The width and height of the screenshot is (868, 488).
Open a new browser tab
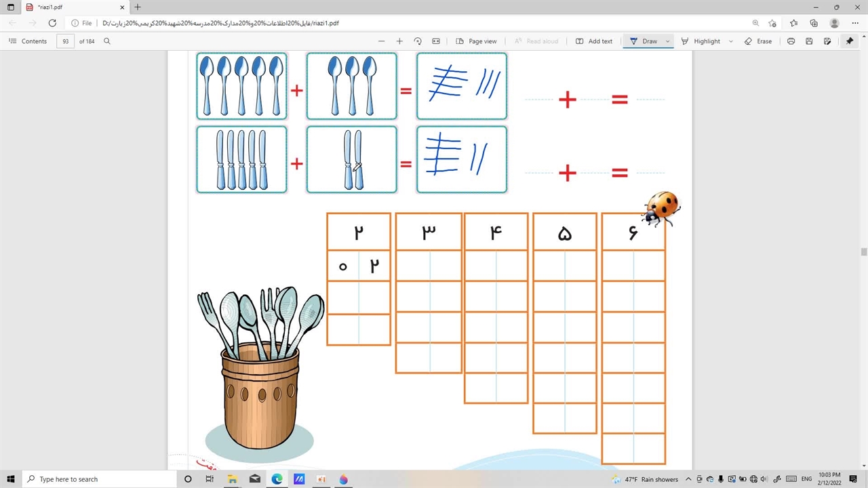click(x=138, y=7)
